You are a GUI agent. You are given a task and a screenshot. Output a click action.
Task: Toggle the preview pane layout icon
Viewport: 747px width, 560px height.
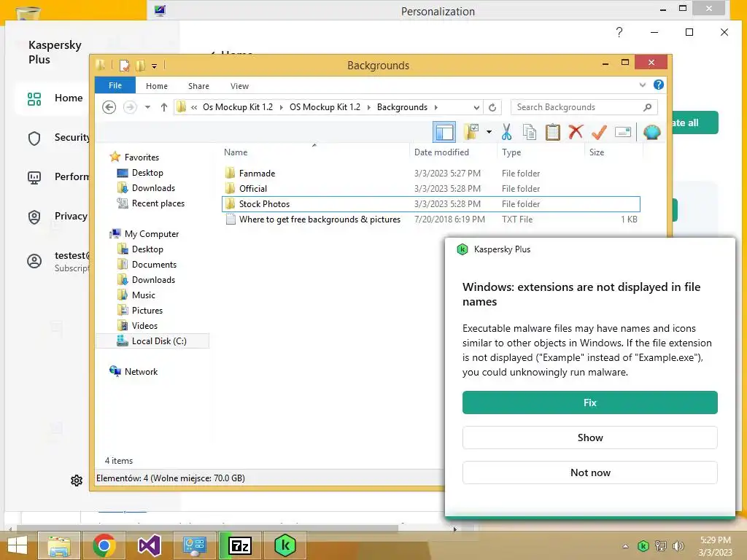click(444, 132)
